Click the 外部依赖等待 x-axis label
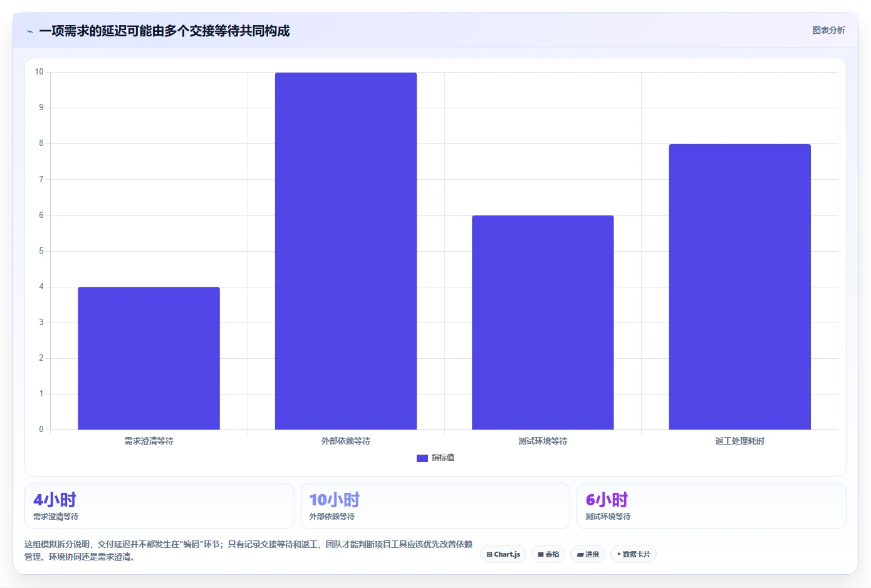This screenshot has width=871, height=588. pyautogui.click(x=346, y=441)
